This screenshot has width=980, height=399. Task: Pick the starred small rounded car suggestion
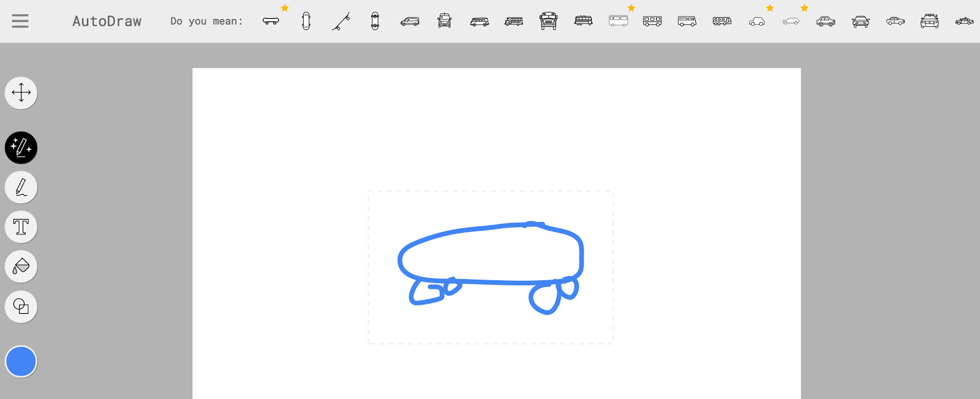[x=756, y=21]
